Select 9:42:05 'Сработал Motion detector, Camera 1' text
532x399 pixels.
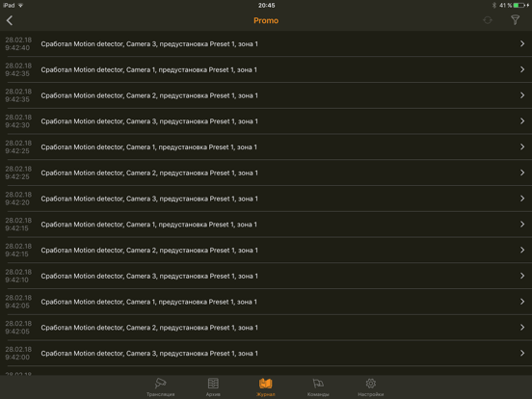(x=98, y=302)
